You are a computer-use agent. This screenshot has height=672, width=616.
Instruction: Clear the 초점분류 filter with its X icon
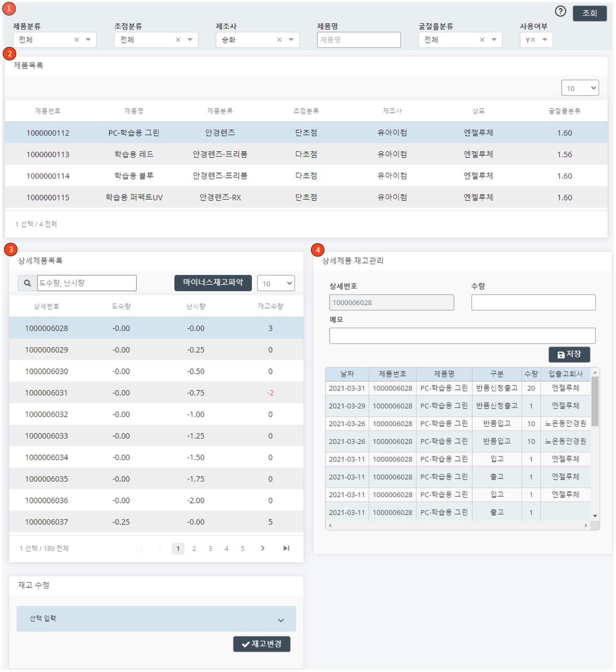(x=178, y=40)
